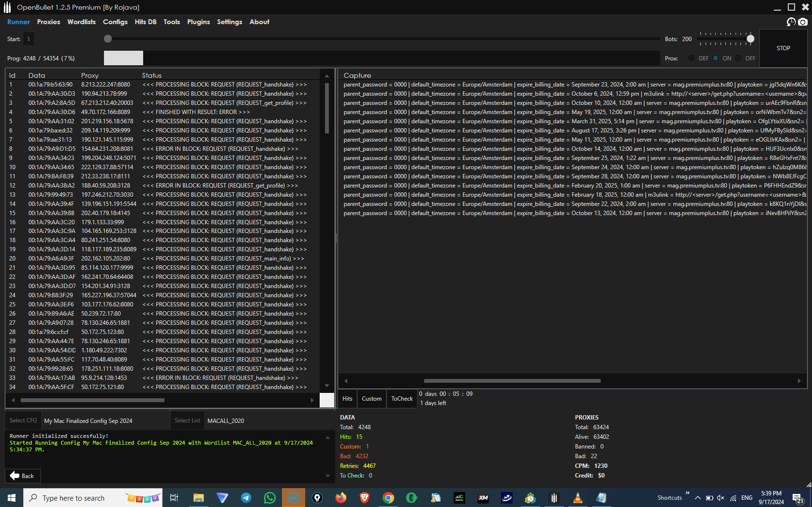Open the Hits DB tab
Image resolution: width=812 pixels, height=507 pixels.
pyautogui.click(x=146, y=22)
